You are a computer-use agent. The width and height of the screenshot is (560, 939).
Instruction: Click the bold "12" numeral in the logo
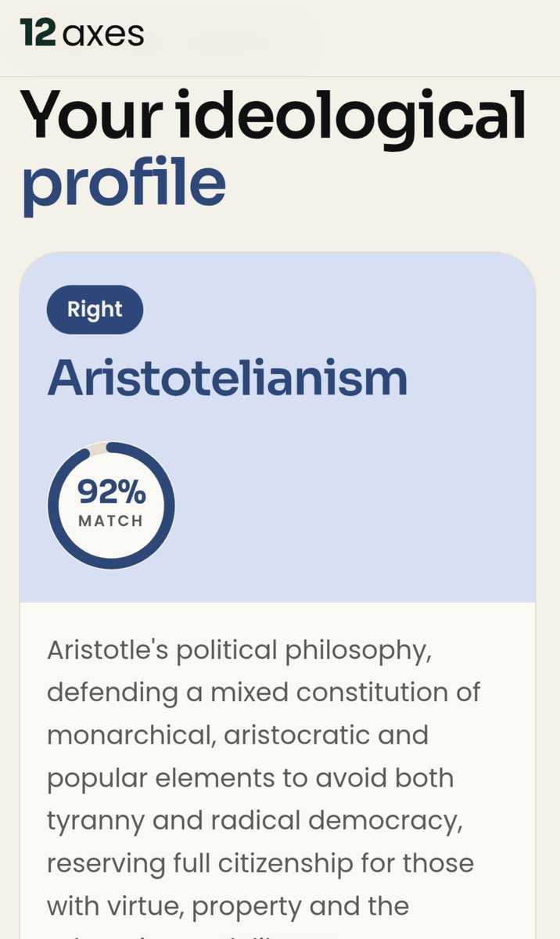(37, 34)
